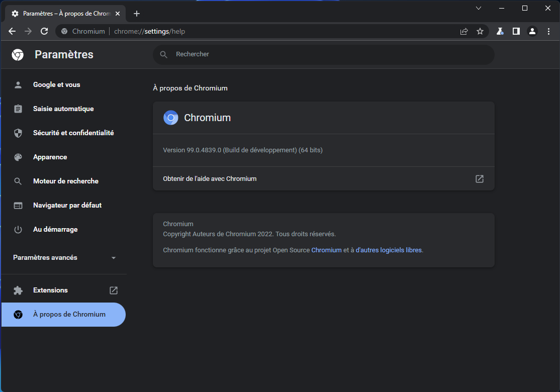
Task: Click the clipboard icon beside Saisie automatique
Action: point(18,109)
